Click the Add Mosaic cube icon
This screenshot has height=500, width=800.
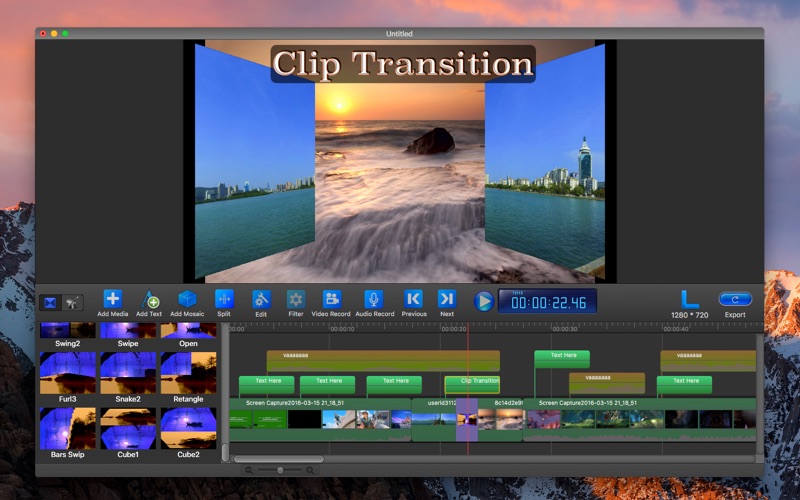tap(187, 299)
